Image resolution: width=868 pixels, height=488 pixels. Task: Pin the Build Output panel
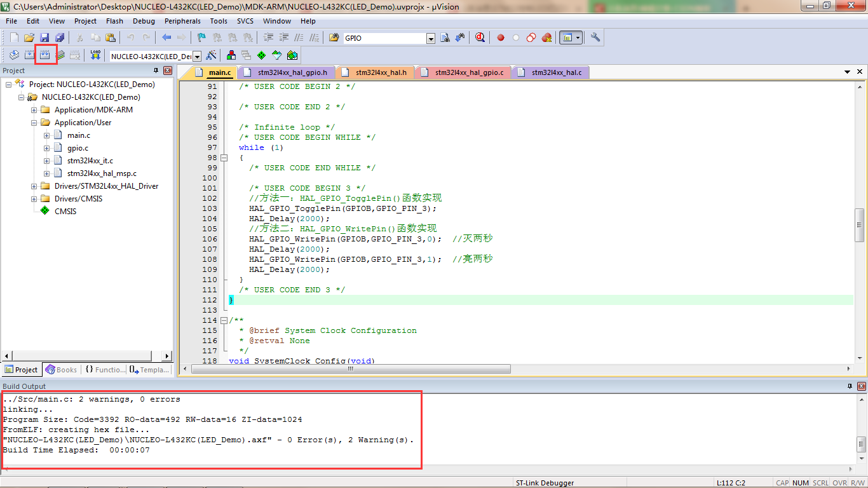tap(850, 386)
